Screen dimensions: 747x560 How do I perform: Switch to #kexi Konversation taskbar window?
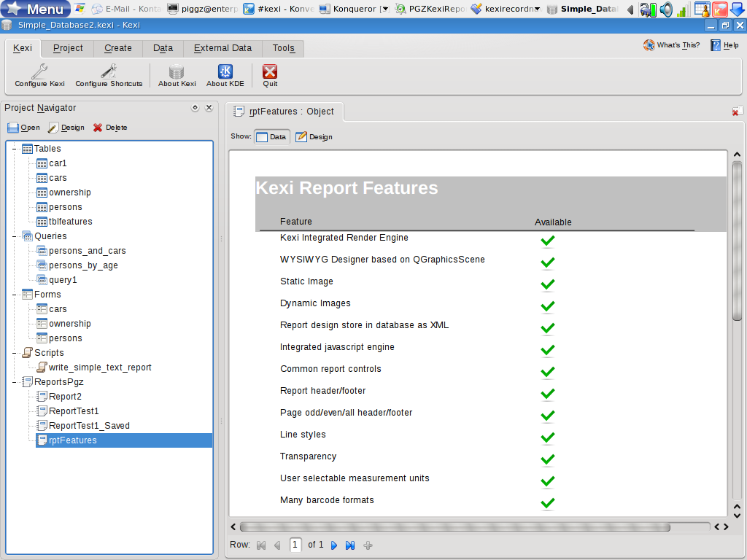click(x=279, y=9)
